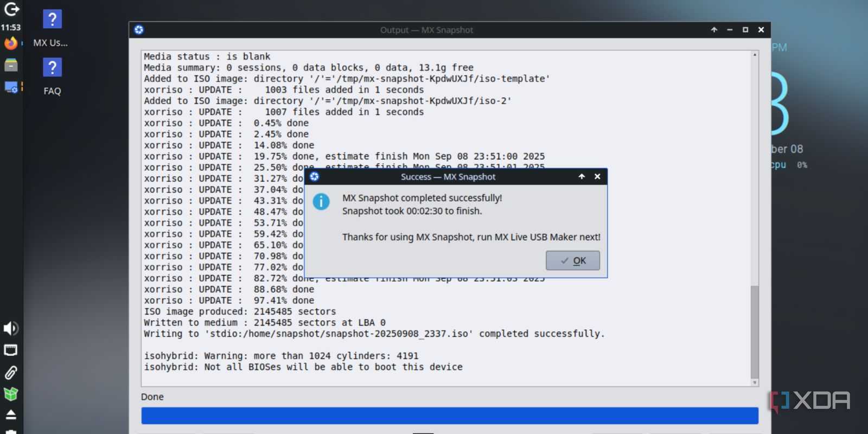Click the MX Snapshot icon in Output titlebar
This screenshot has height=434, width=868.
[139, 30]
